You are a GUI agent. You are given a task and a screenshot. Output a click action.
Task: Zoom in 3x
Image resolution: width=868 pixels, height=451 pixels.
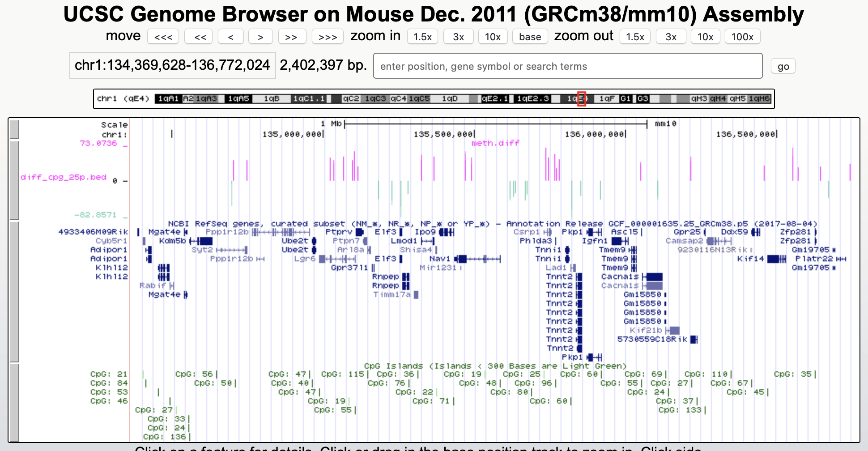point(458,37)
